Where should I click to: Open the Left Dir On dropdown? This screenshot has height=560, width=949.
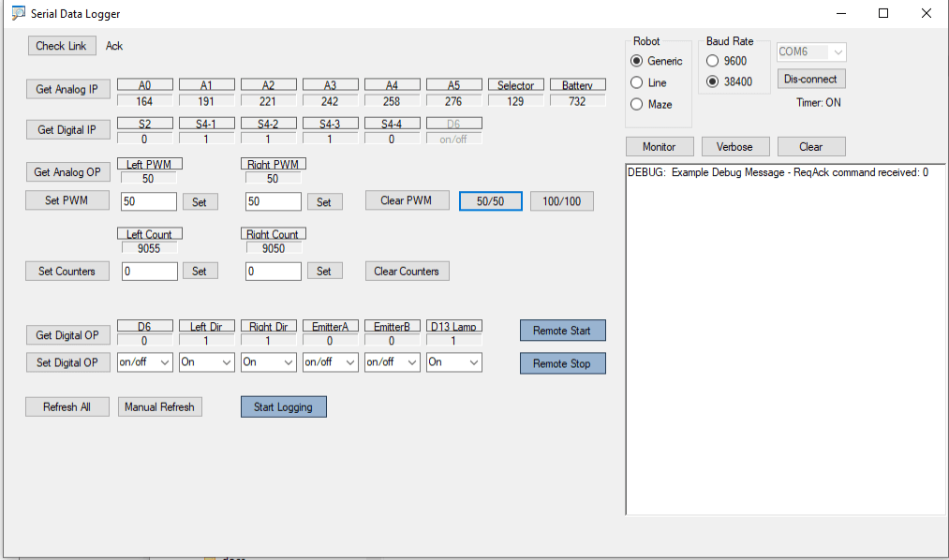[x=206, y=362]
